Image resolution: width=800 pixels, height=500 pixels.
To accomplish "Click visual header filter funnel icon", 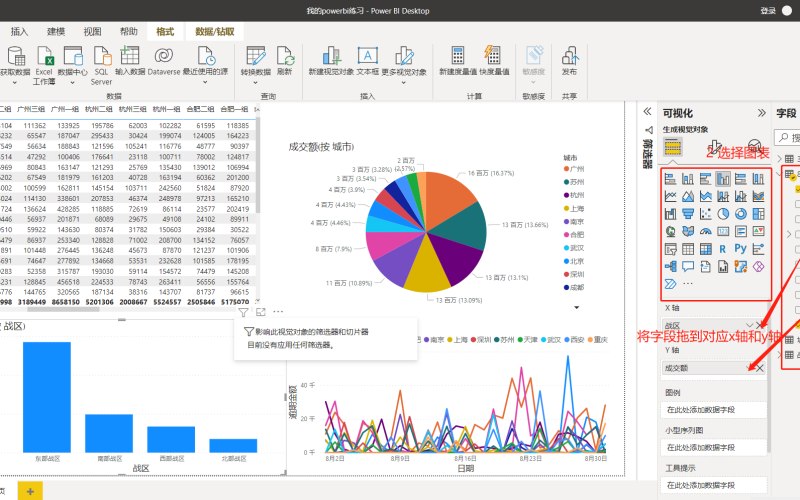I will coord(243,312).
